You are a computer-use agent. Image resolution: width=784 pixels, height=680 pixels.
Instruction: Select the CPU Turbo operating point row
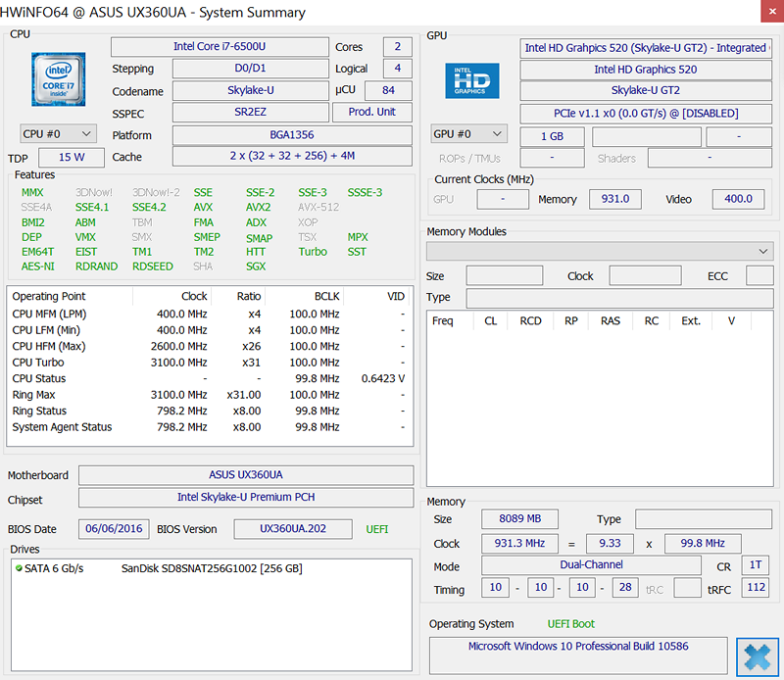click(x=210, y=363)
